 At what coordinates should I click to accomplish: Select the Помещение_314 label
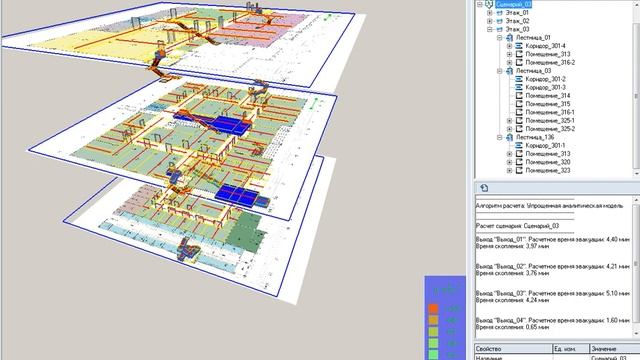point(548,96)
